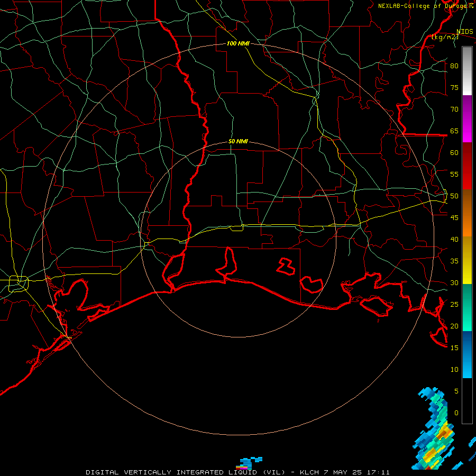
Task: Click the "10" scale value
Action: point(454,370)
